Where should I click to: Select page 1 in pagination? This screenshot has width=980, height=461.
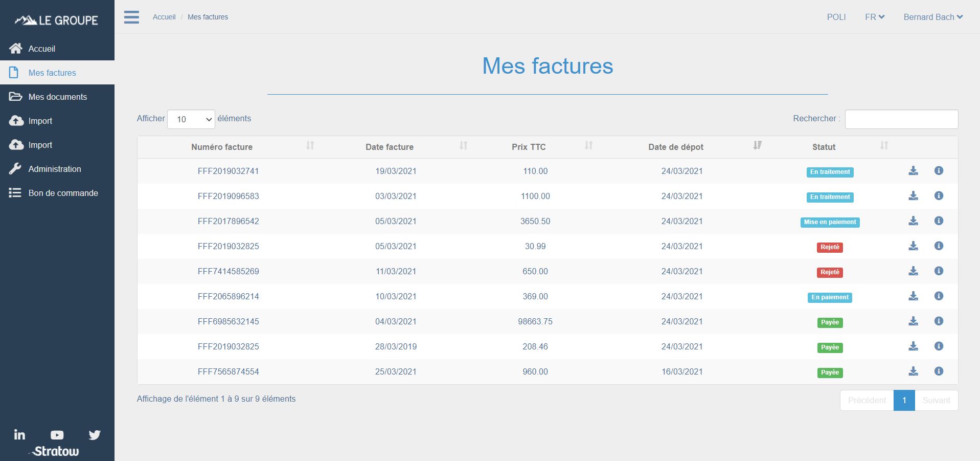pyautogui.click(x=904, y=400)
